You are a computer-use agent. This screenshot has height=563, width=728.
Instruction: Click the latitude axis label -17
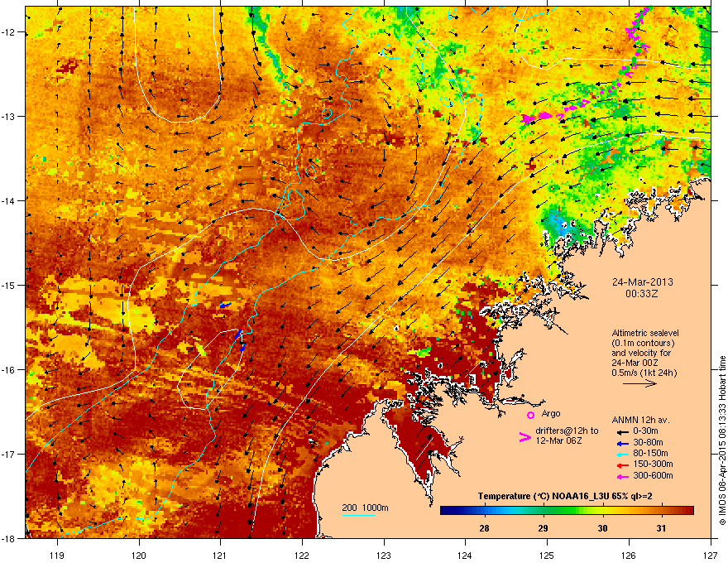tap(9, 455)
